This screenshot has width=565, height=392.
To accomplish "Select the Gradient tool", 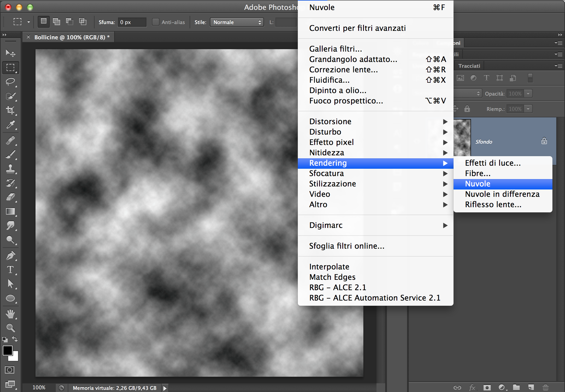I will [10, 211].
